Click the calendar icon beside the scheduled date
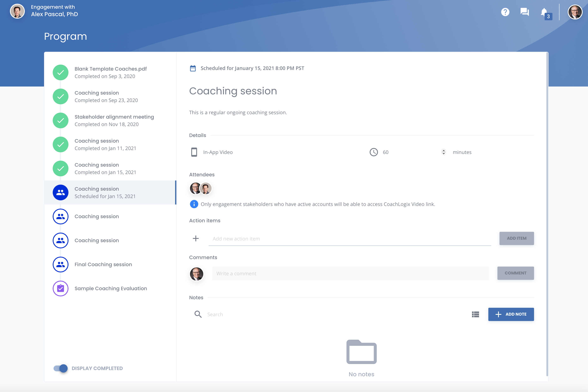588x392 pixels. click(193, 68)
